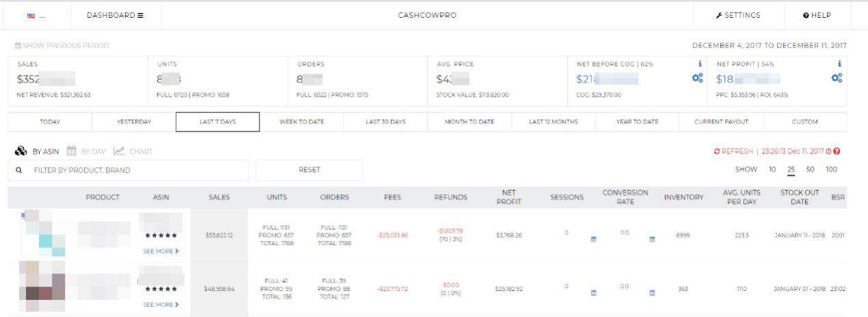The image size is (868, 317).
Task: Show 100 rows per page
Action: tap(831, 170)
